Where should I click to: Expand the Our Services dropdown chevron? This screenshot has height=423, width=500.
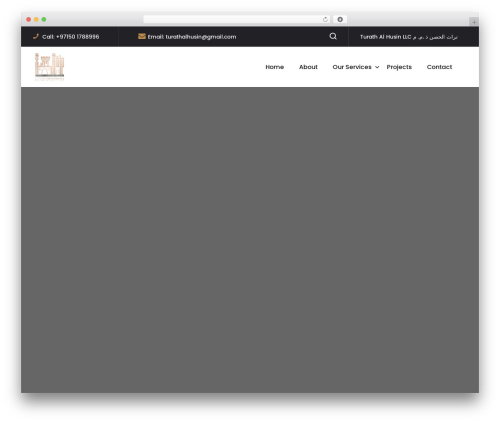click(x=377, y=67)
